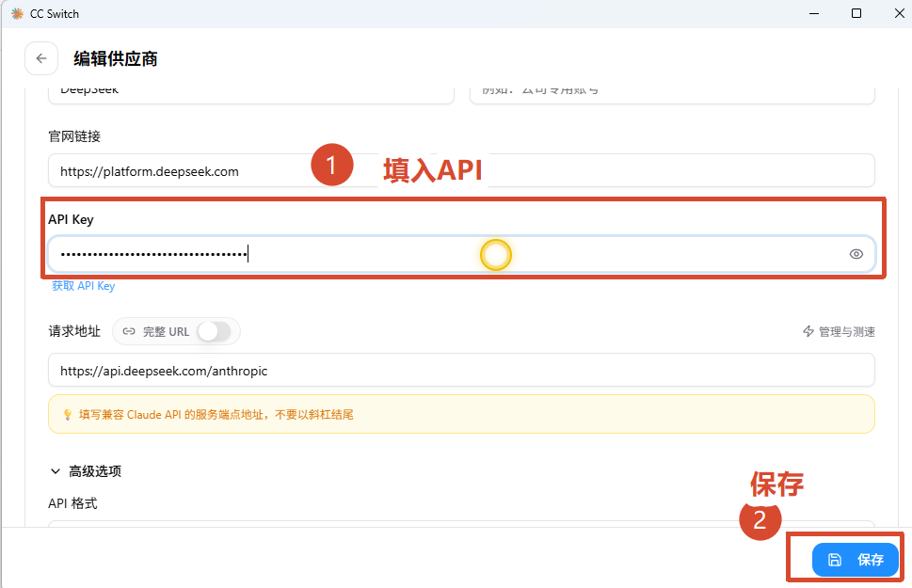912x588 pixels.
Task: Open the API 格式 dropdown
Action: 461,524
